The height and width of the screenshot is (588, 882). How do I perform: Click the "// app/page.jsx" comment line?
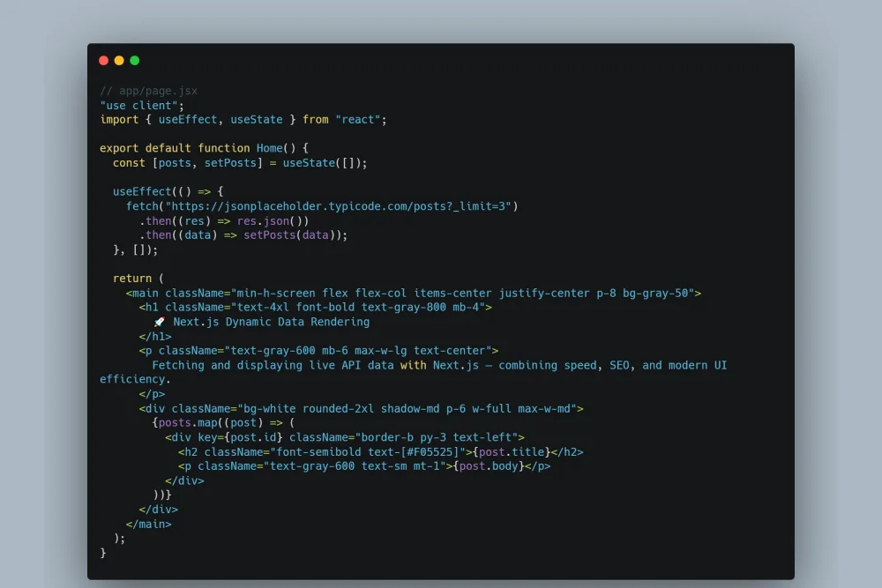(148, 91)
